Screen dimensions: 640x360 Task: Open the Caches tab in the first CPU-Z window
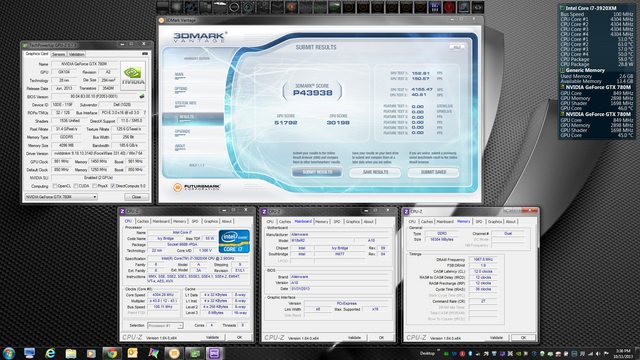click(143, 221)
